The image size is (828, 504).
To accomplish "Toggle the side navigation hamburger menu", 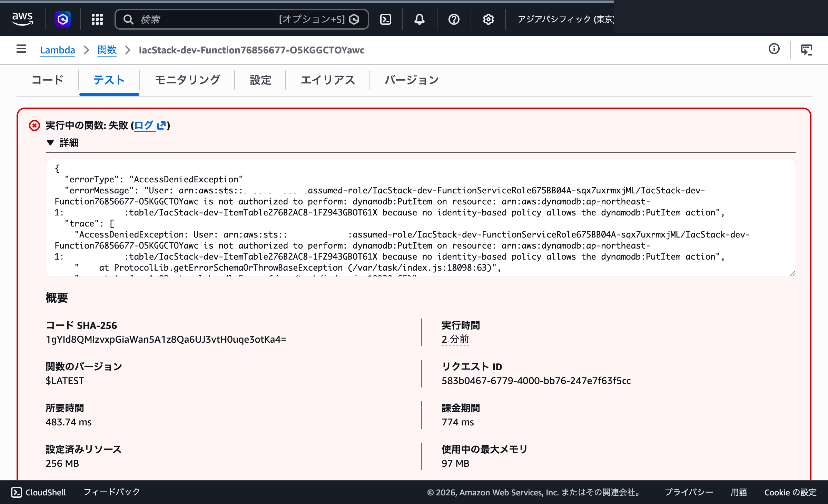I will (x=21, y=49).
